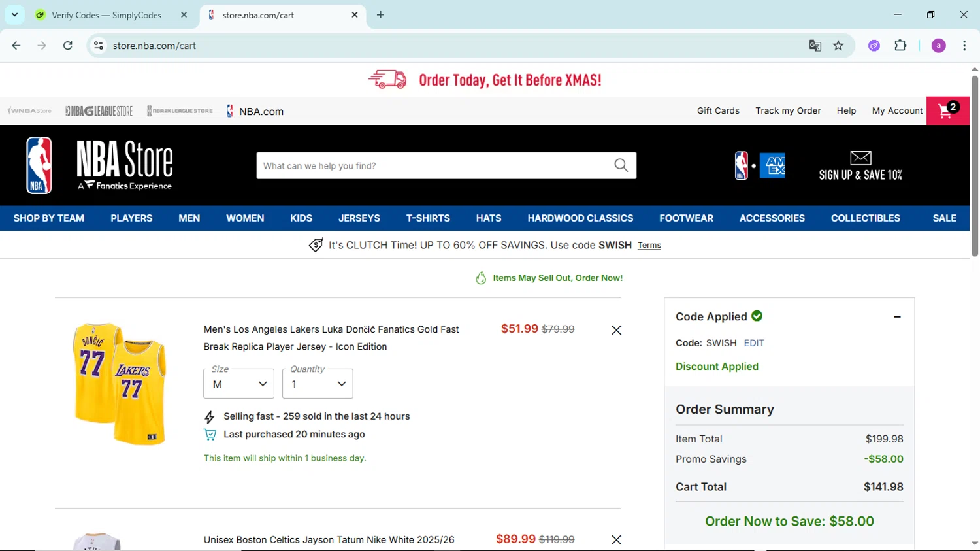
Task: Open the Jayson Tatum jersey product title
Action: [329, 540]
